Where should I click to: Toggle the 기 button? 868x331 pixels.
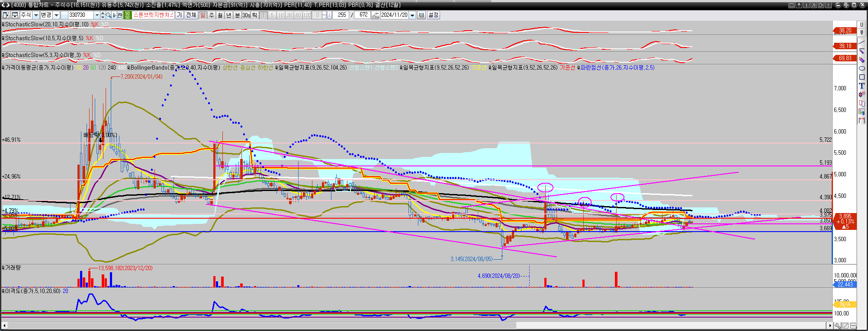[180, 15]
